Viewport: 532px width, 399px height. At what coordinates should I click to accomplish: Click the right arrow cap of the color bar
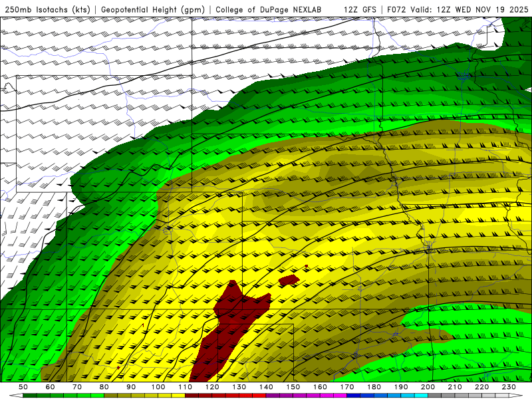516,395
